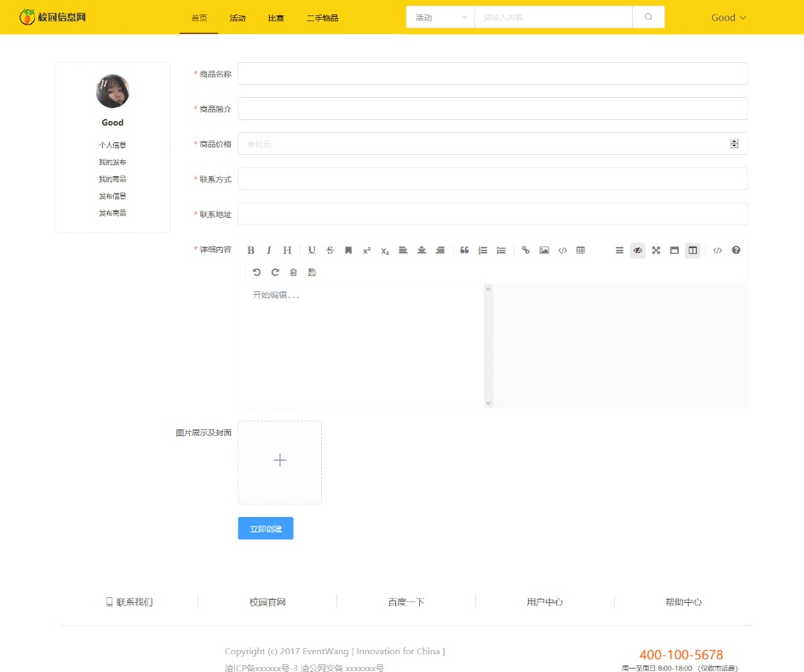
Task: Open the 百度一下 footer link
Action: tap(406, 601)
